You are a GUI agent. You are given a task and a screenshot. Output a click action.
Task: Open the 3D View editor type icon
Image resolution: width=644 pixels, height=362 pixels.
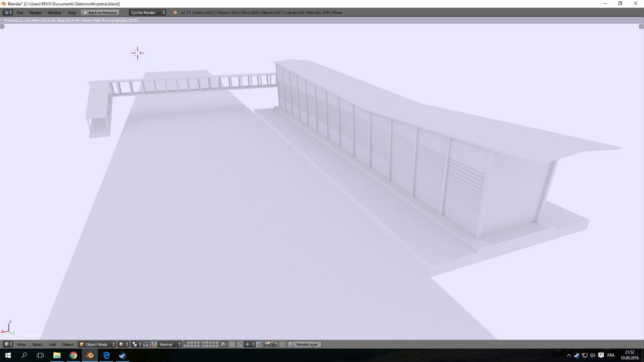coord(8,344)
